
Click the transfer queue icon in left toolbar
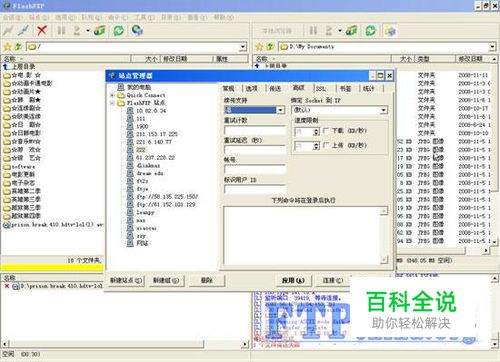coord(77,31)
